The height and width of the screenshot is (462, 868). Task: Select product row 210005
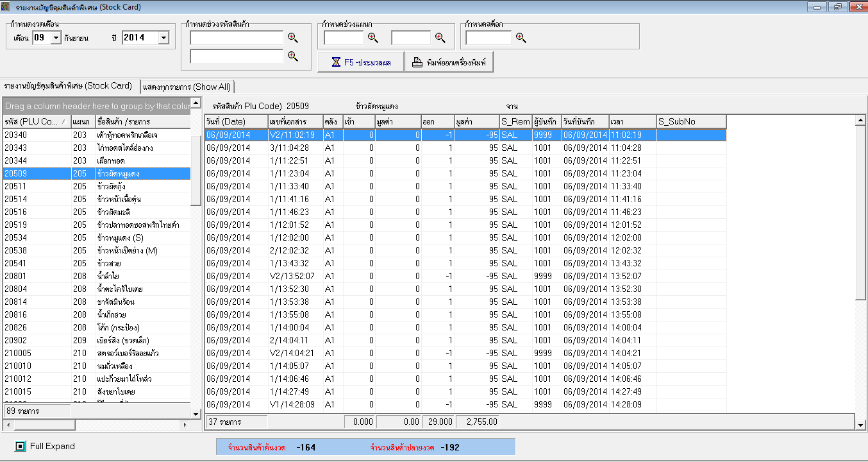(97, 353)
